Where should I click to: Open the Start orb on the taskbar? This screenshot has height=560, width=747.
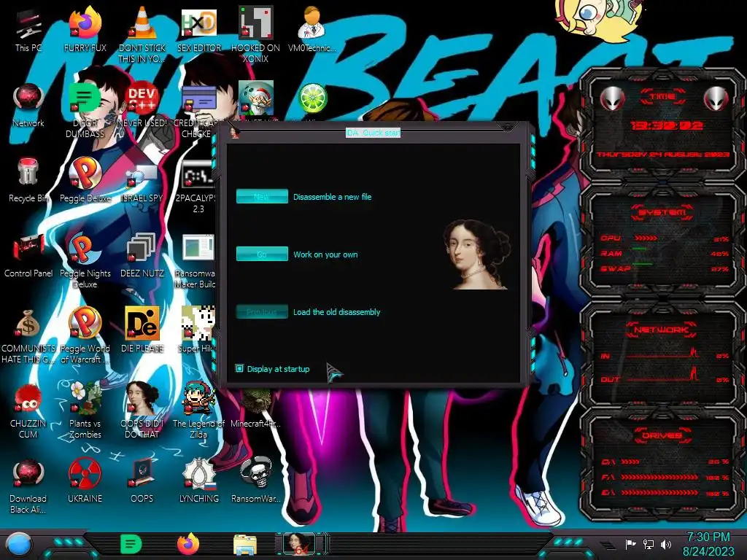coord(19,545)
